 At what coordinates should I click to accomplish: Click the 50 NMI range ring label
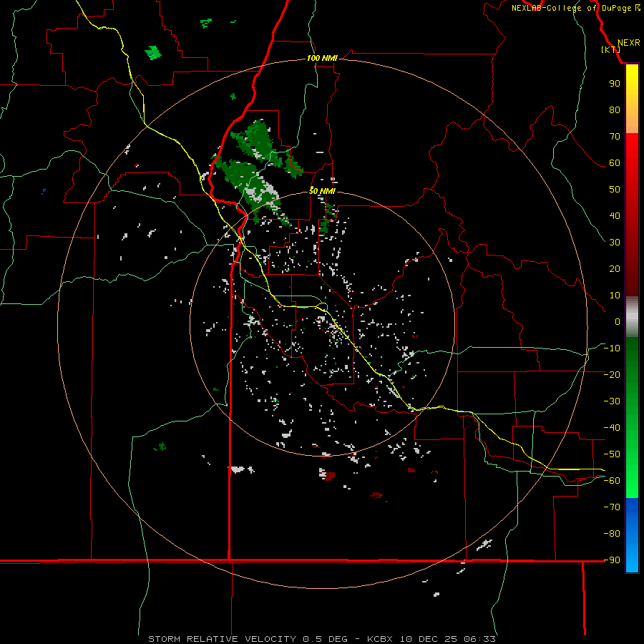point(322,191)
